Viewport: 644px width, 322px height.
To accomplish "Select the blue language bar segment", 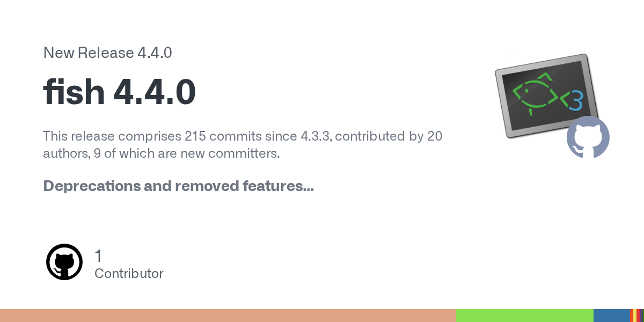I will click(611, 316).
